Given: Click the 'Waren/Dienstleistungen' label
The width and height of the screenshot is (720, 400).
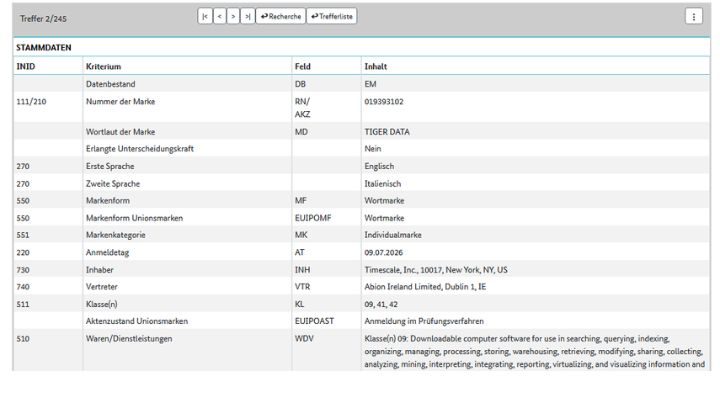Looking at the screenshot, I should [129, 339].
